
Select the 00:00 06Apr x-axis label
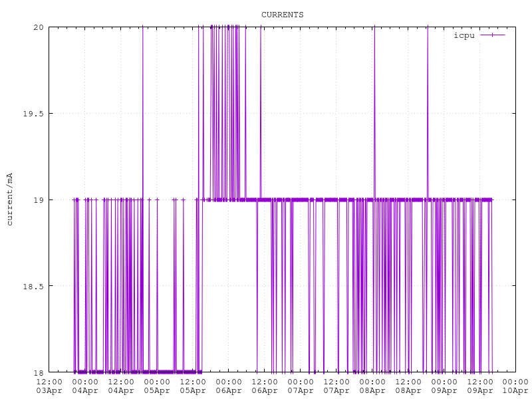pyautogui.click(x=229, y=386)
